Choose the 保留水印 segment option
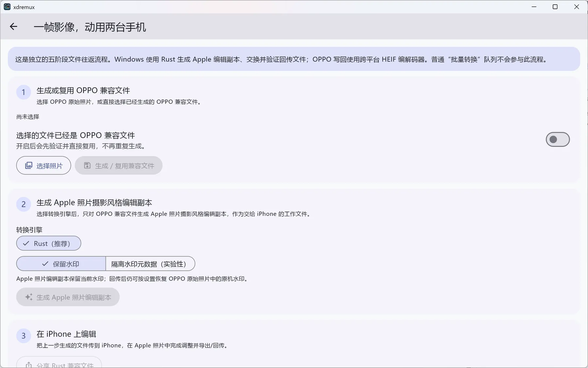Image resolution: width=588 pixels, height=368 pixels. pos(61,264)
